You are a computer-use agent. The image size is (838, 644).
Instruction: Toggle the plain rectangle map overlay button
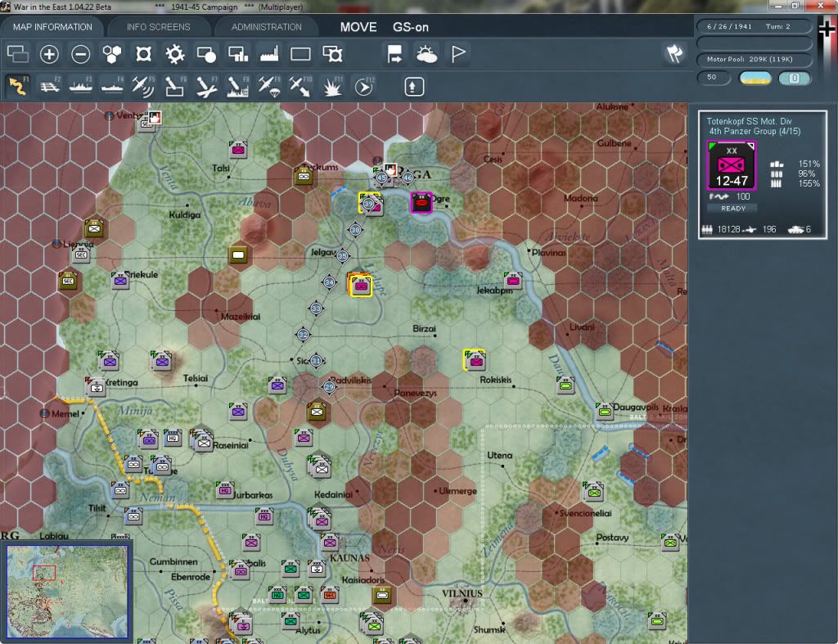[x=300, y=54]
